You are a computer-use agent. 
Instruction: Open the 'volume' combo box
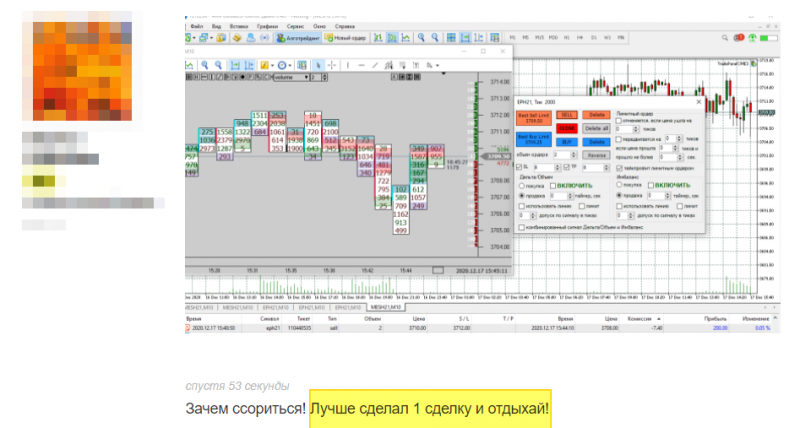coord(291,77)
